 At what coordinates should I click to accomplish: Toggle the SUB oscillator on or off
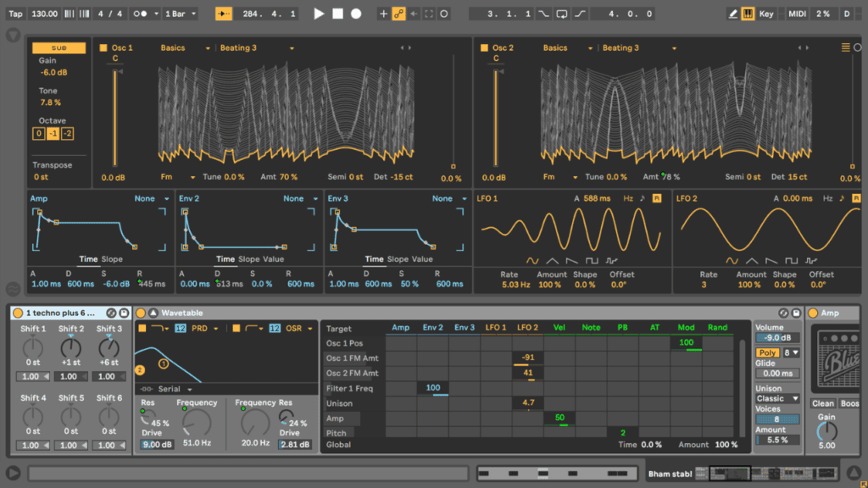click(x=58, y=48)
